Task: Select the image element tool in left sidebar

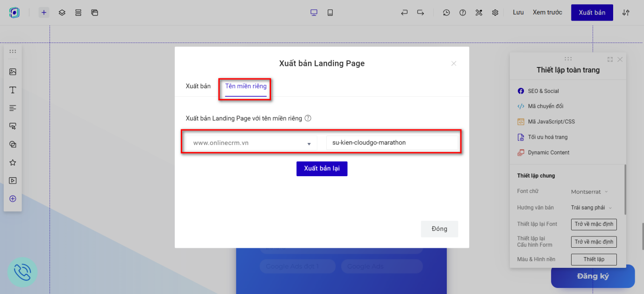Action: coord(13,72)
